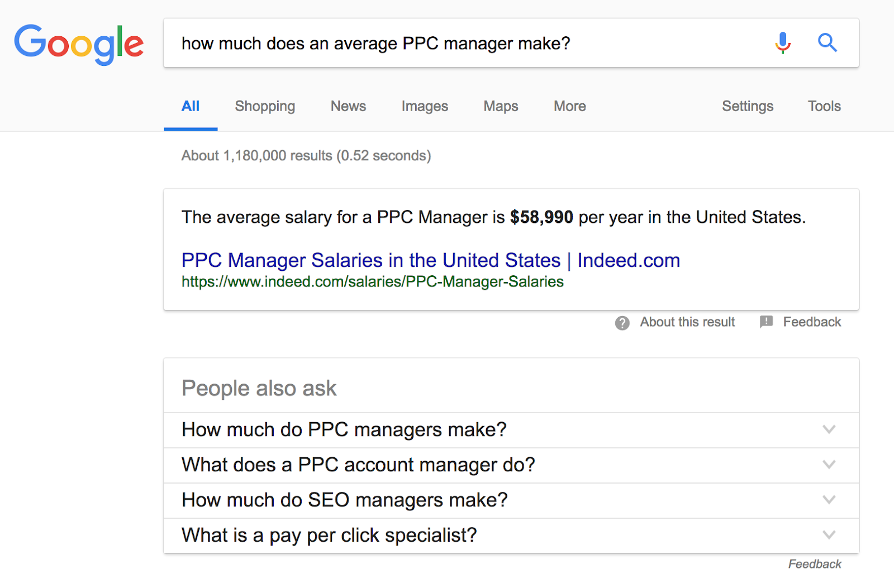Open the Tools filter menu

point(824,106)
